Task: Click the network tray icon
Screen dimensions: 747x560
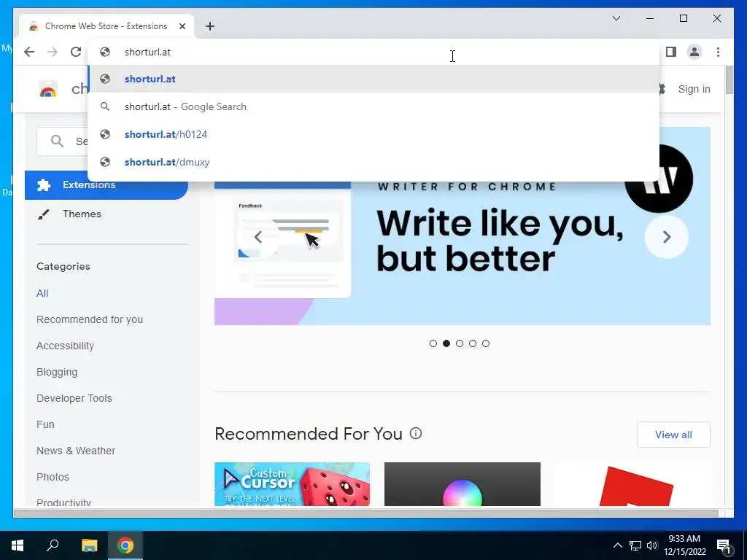Action: click(635, 545)
